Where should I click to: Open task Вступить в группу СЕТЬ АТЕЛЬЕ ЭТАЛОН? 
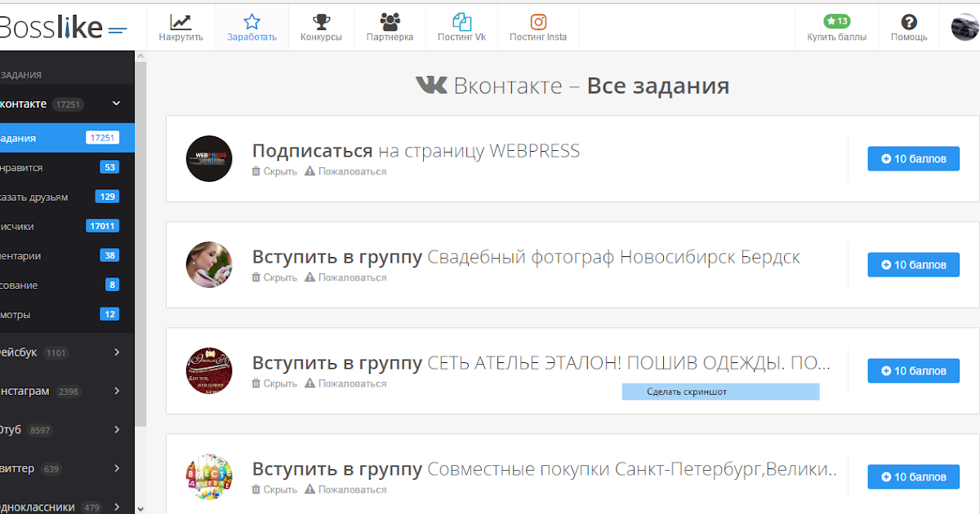coord(541,363)
